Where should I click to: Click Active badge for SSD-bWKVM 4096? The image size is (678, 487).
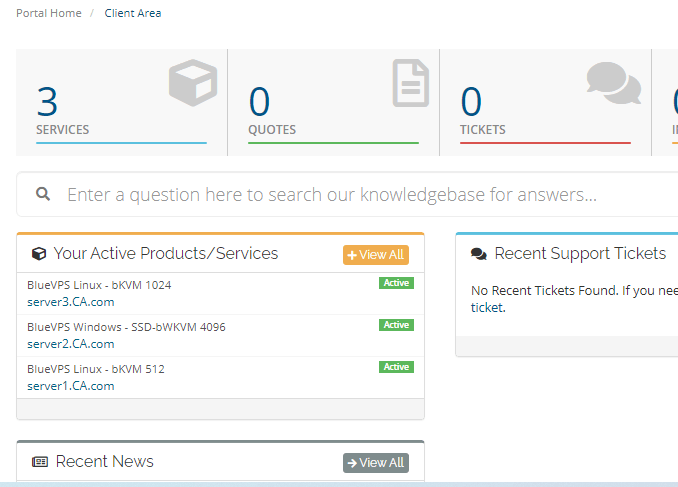tap(397, 325)
